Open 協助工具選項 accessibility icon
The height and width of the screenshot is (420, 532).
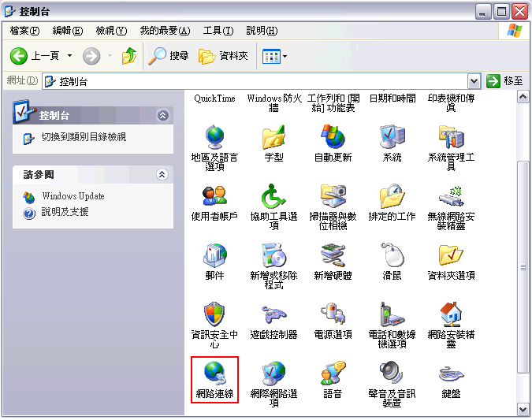click(x=273, y=196)
